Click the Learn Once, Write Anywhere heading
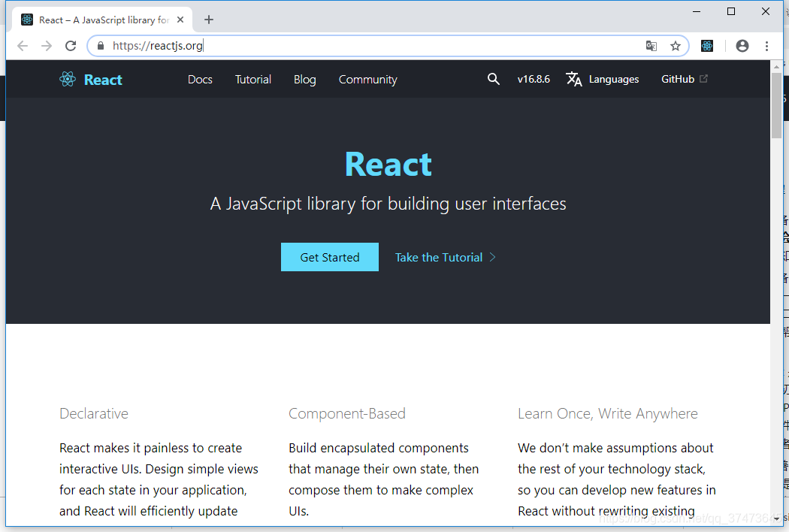This screenshot has height=532, width=789. coord(607,414)
